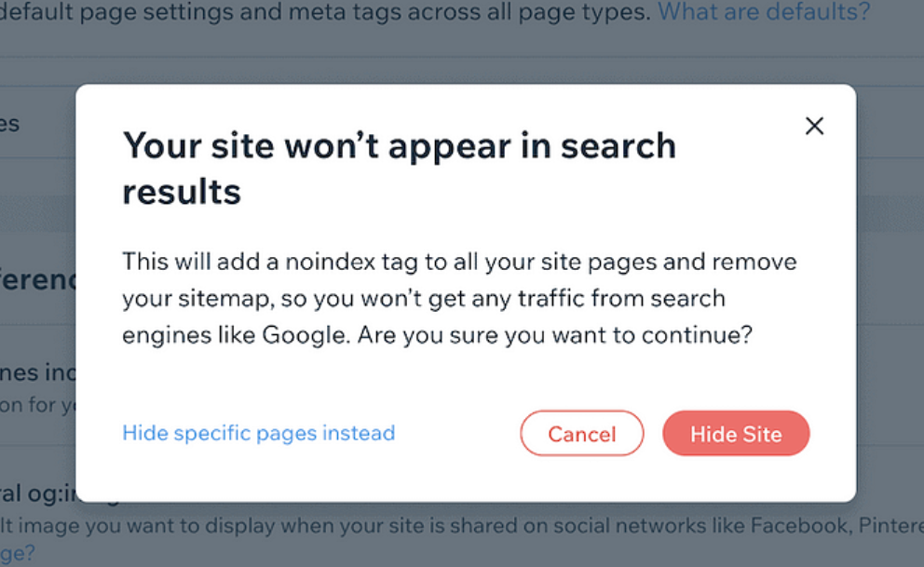Click the "Your site won't appear in search" heading line
The height and width of the screenshot is (567, 924).
tap(399, 146)
